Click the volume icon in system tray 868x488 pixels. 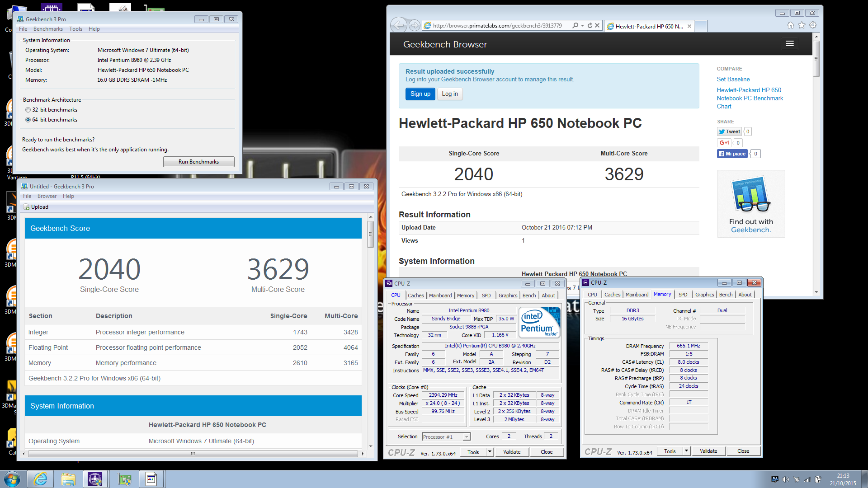pos(785,479)
